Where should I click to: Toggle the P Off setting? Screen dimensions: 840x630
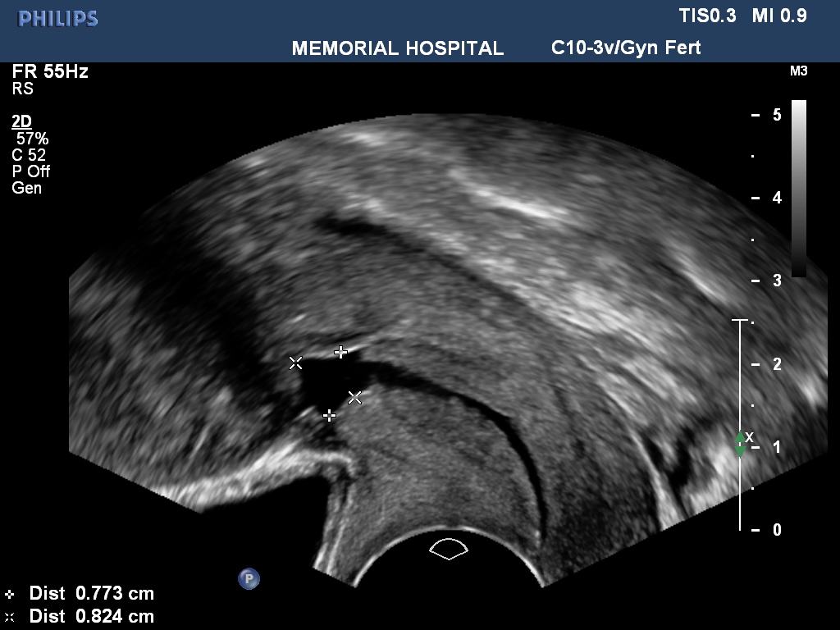pos(32,171)
